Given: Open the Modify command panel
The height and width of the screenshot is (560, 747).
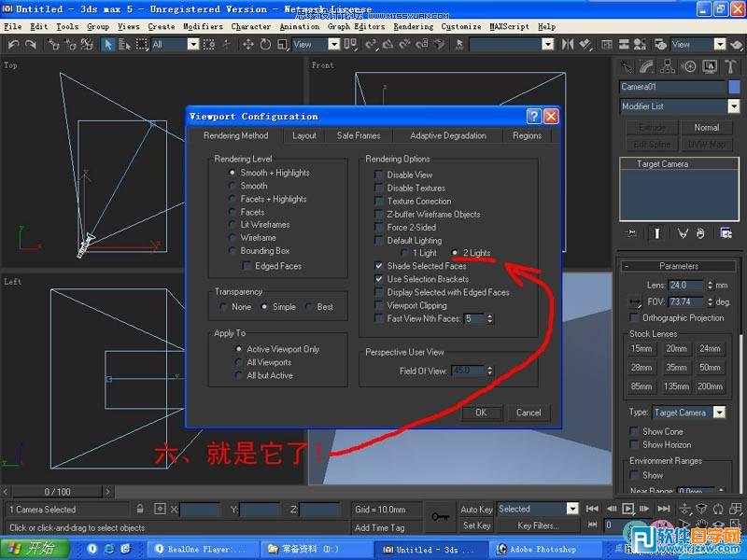Looking at the screenshot, I should coord(646,66).
